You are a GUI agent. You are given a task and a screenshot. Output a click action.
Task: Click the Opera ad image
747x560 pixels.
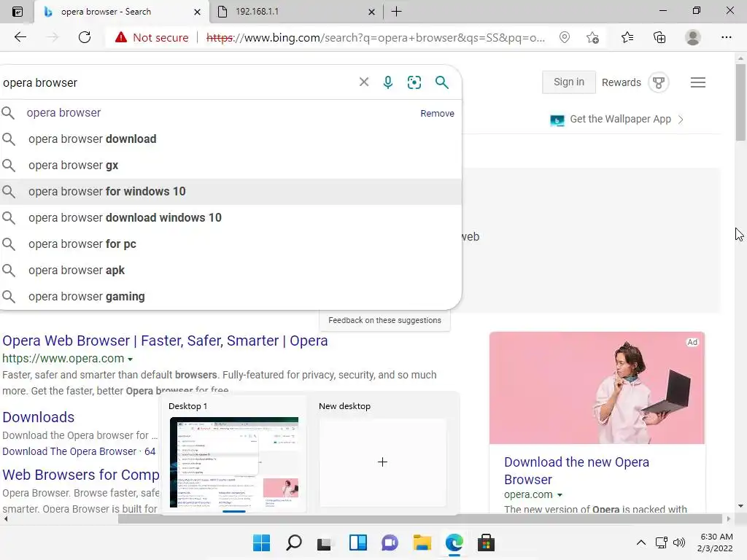pyautogui.click(x=597, y=388)
